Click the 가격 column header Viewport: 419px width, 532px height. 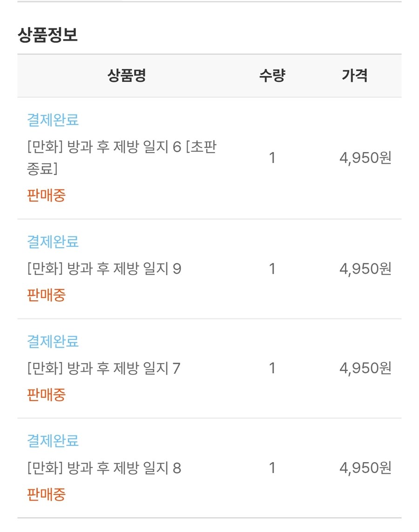pyautogui.click(x=355, y=75)
